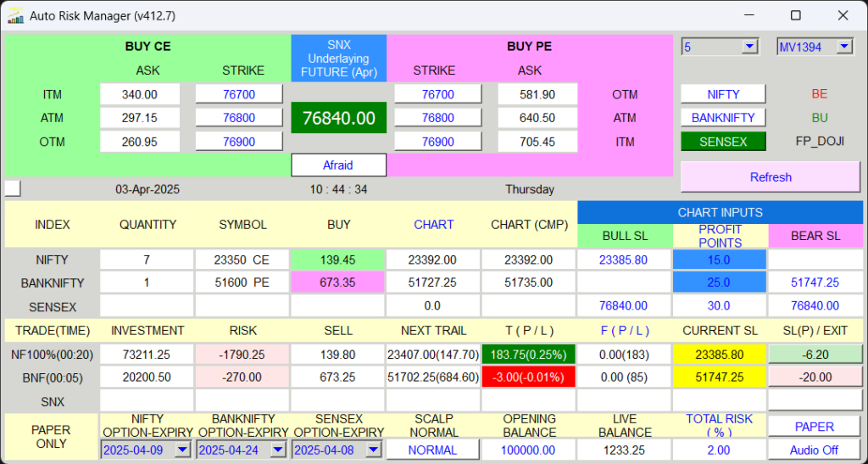Click the yellow current SL 23385.80 cell
The image size is (868, 464).
tap(720, 355)
